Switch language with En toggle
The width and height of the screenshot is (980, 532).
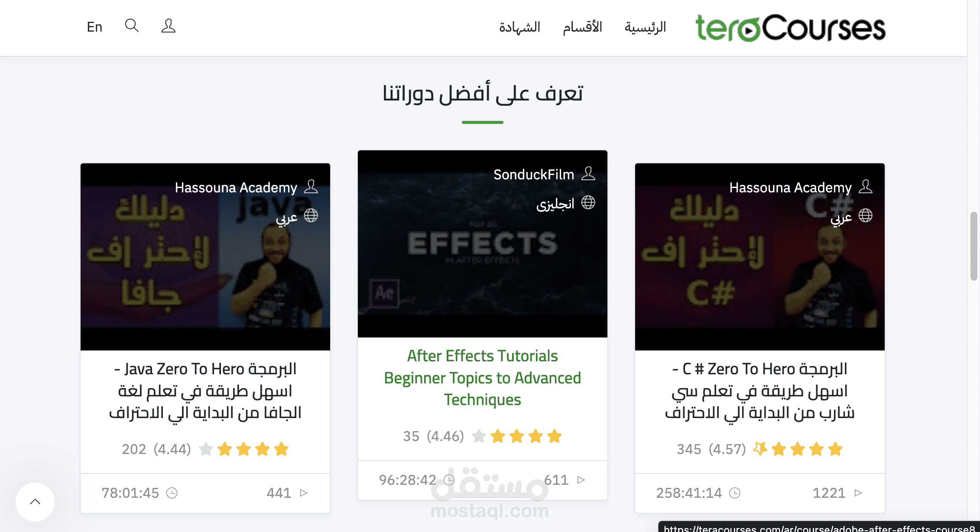click(x=94, y=27)
